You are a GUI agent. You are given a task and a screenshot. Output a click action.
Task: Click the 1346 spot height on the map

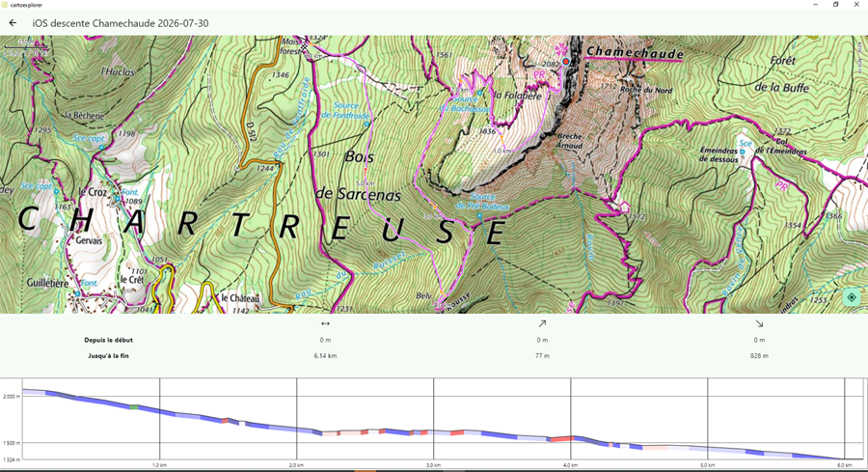[x=281, y=74]
